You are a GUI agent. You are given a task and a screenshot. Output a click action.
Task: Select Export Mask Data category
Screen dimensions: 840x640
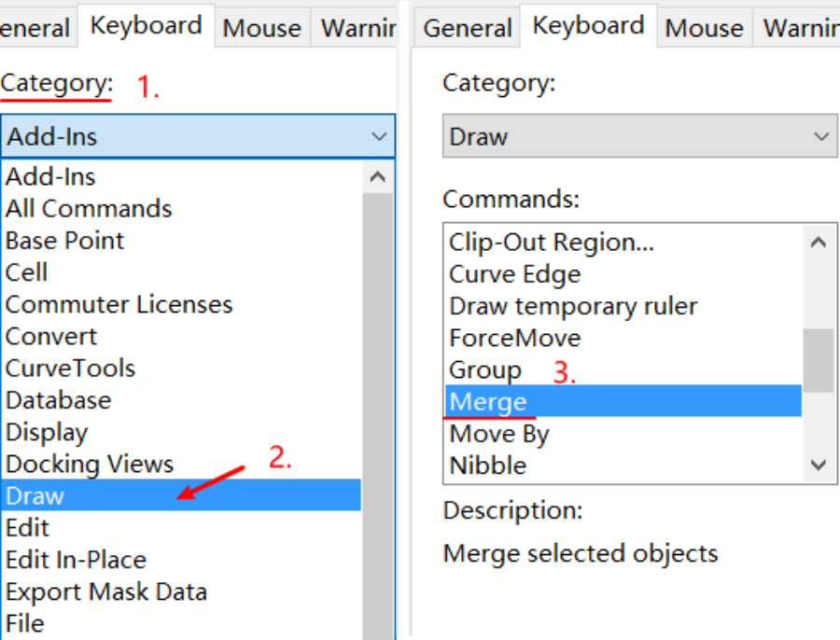(105, 591)
